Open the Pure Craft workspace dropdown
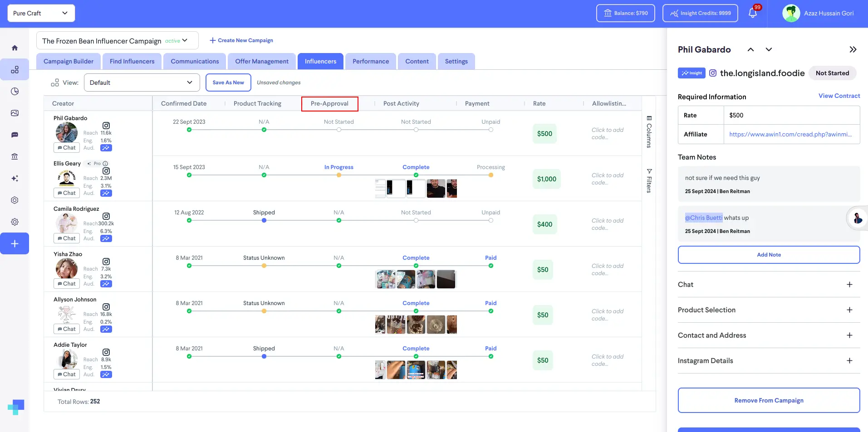The image size is (868, 432). click(x=41, y=13)
